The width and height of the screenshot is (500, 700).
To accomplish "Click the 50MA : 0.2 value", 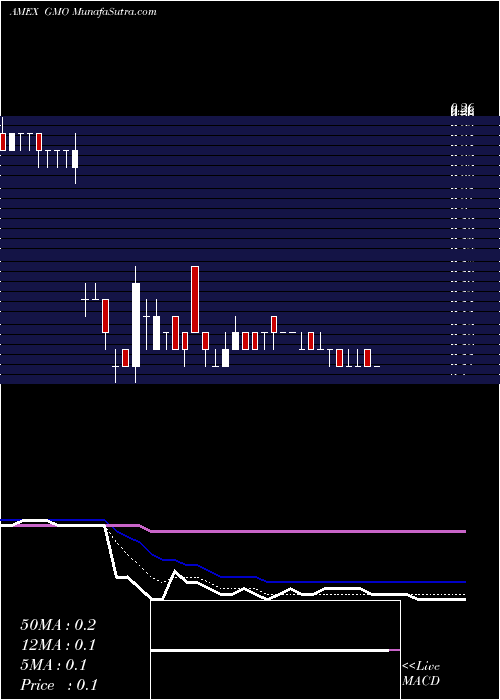I will pos(58,625).
